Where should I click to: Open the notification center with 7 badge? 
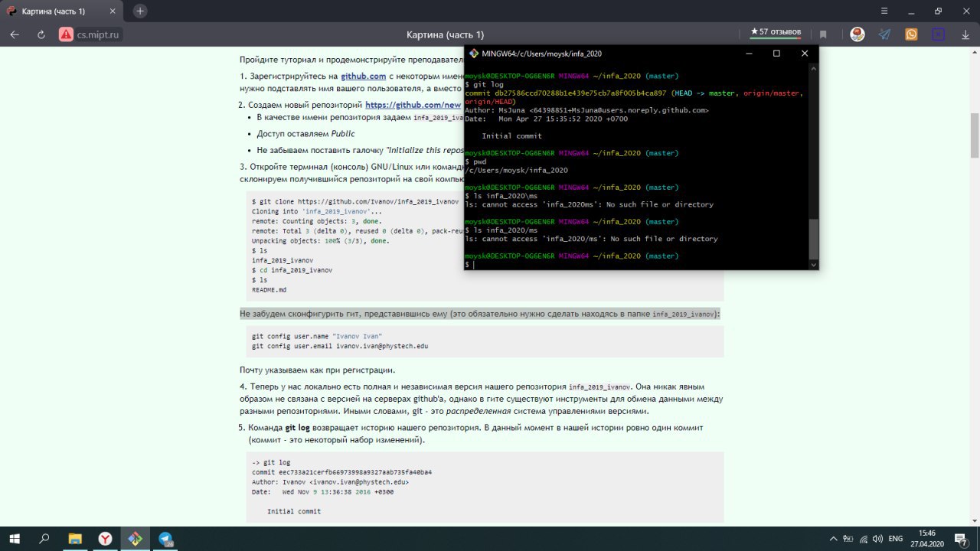pos(963,539)
